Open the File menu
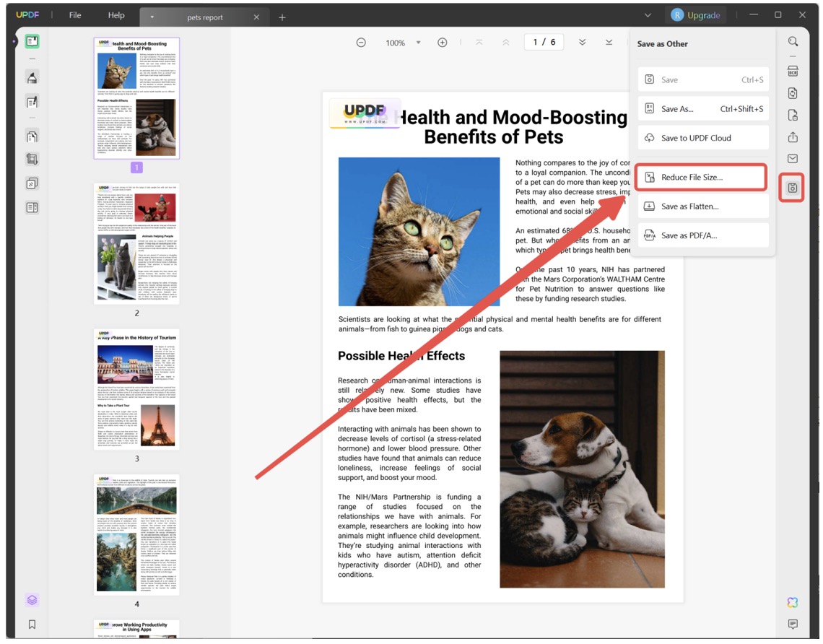 click(x=75, y=15)
